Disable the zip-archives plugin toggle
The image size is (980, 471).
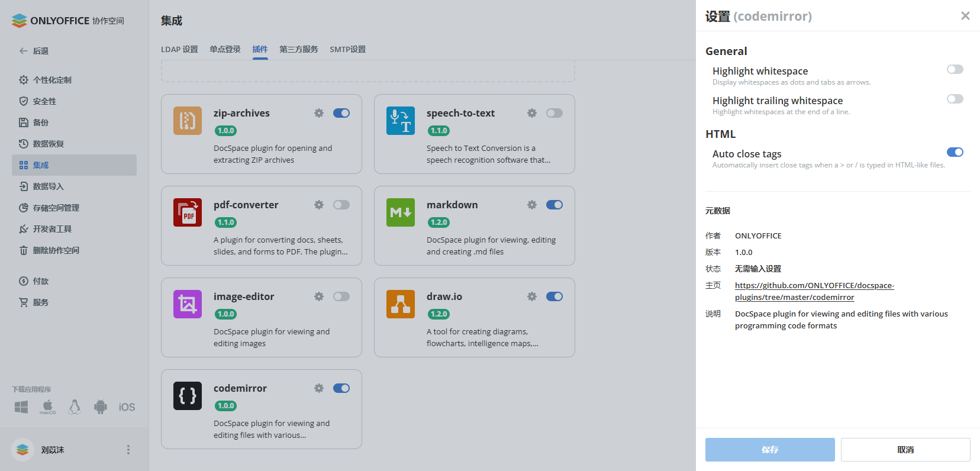click(x=341, y=113)
